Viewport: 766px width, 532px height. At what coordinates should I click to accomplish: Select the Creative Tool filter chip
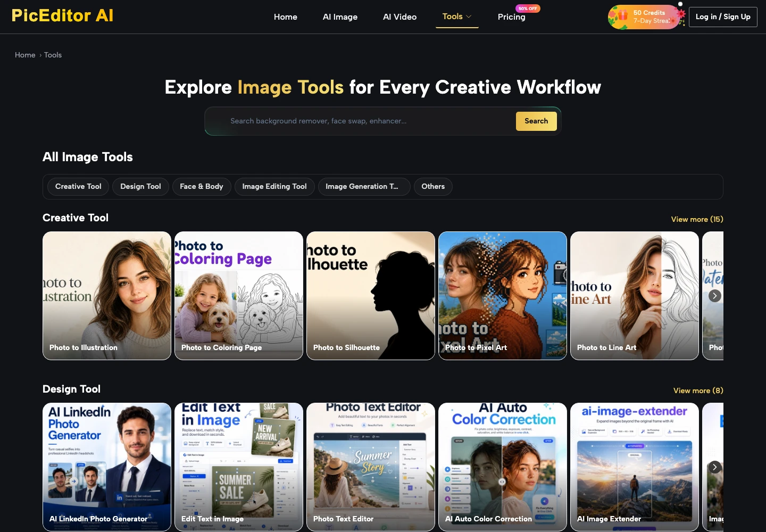coord(78,187)
